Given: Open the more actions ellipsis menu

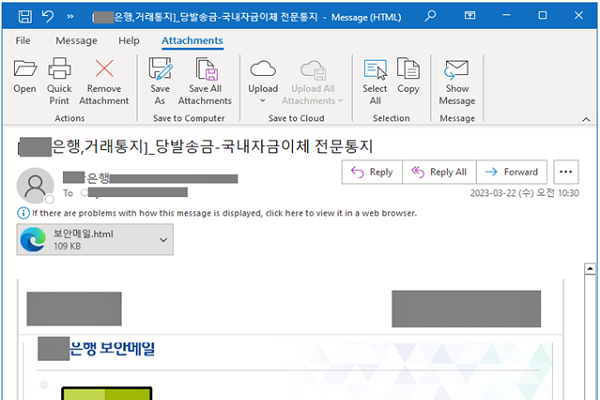Looking at the screenshot, I should click(566, 172).
